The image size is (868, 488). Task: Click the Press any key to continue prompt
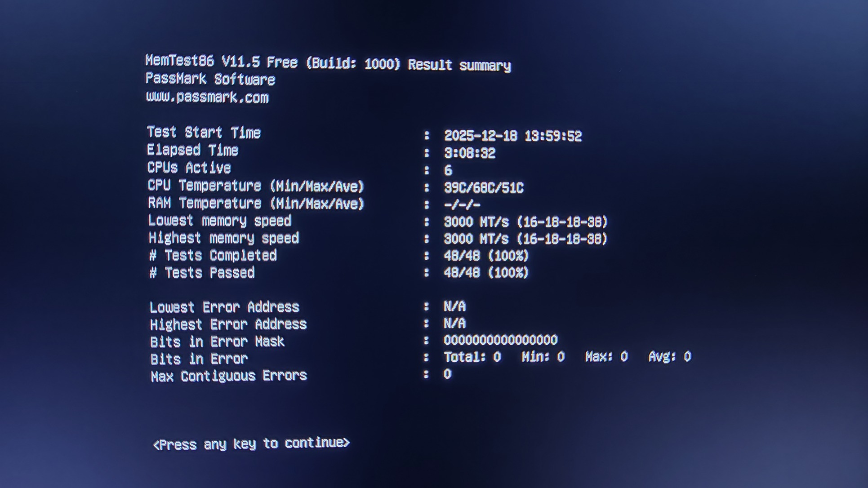pyautogui.click(x=251, y=444)
